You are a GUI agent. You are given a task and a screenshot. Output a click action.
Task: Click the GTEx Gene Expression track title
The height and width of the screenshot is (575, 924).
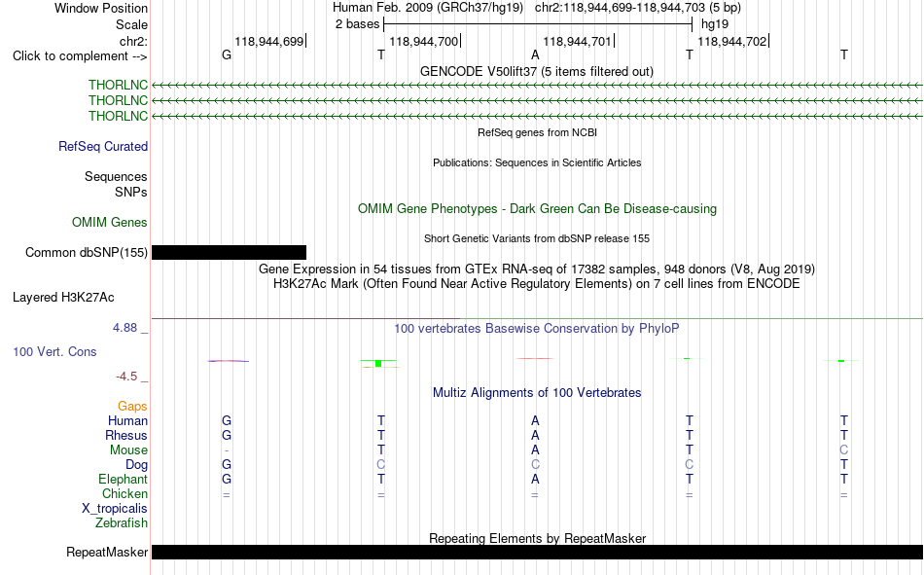click(x=536, y=269)
